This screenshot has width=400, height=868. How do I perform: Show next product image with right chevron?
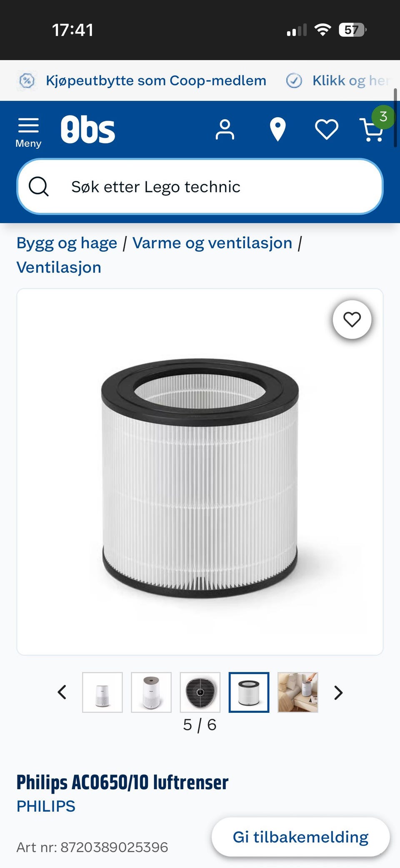[338, 692]
